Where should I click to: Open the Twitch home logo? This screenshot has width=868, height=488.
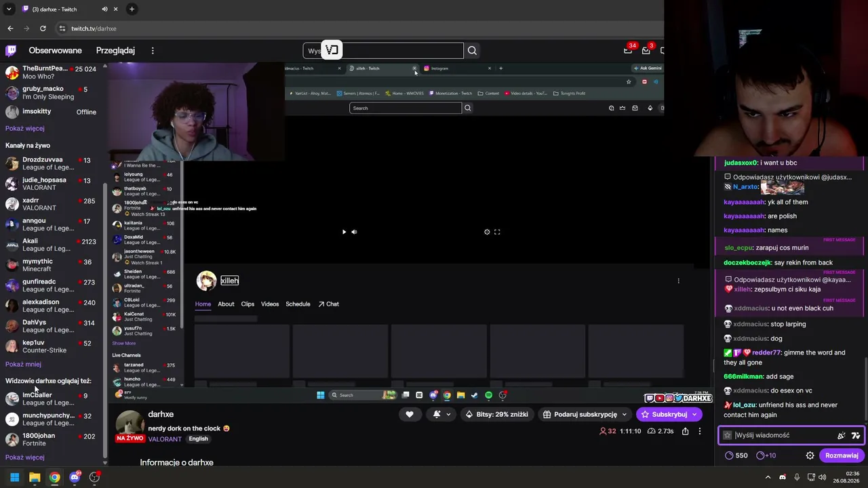coord(11,50)
